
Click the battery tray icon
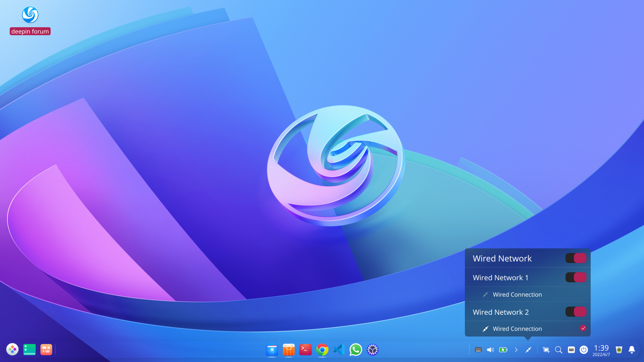503,350
